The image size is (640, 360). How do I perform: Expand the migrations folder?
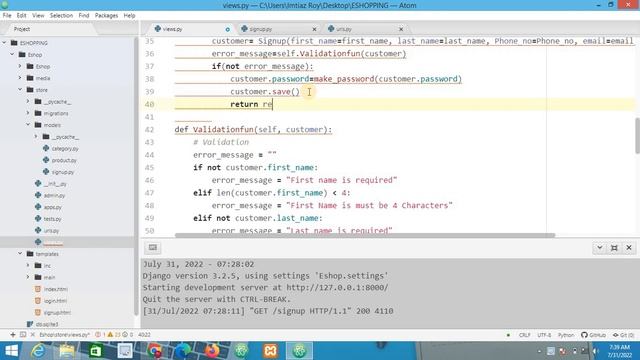(28, 113)
